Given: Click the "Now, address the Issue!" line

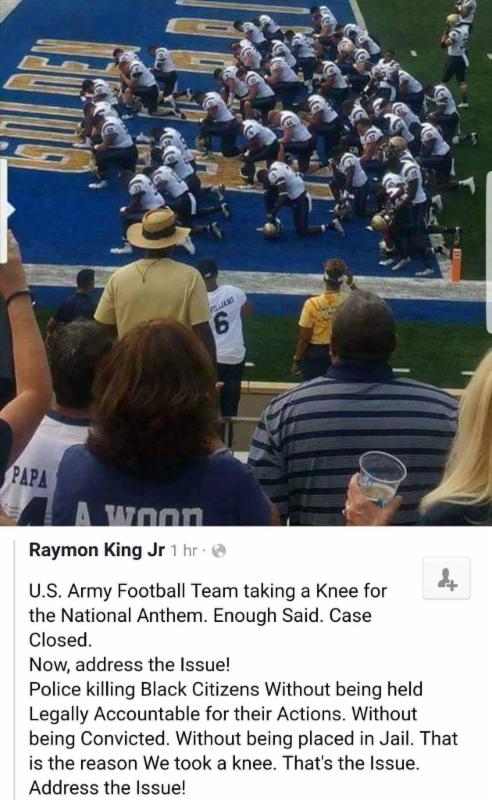Looking at the screenshot, I should [x=130, y=665].
